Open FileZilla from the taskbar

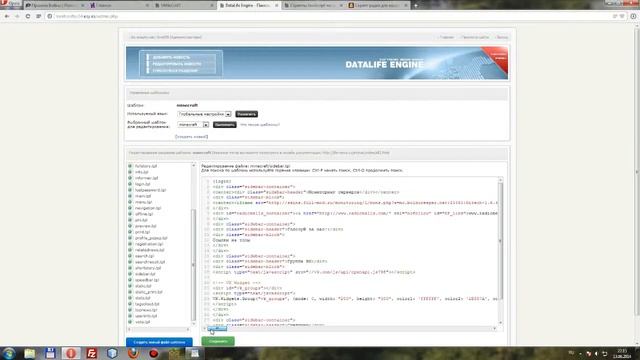tap(92, 353)
